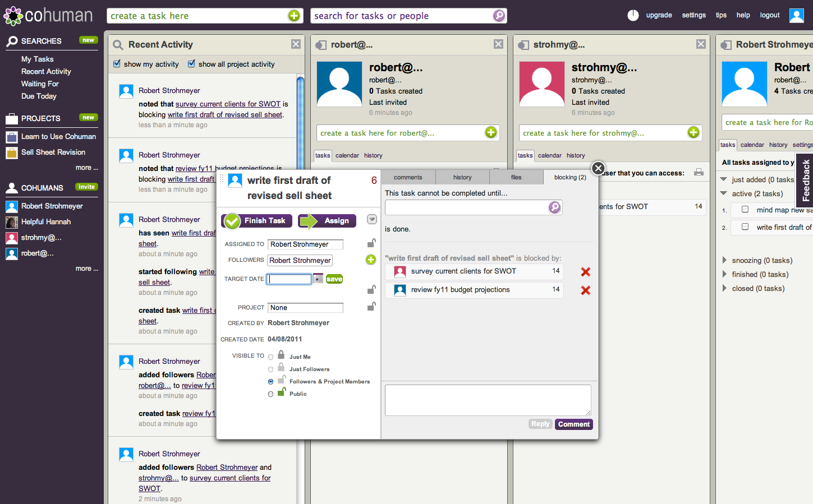Close the strohmy@... panel
This screenshot has height=504, width=813.
point(701,44)
